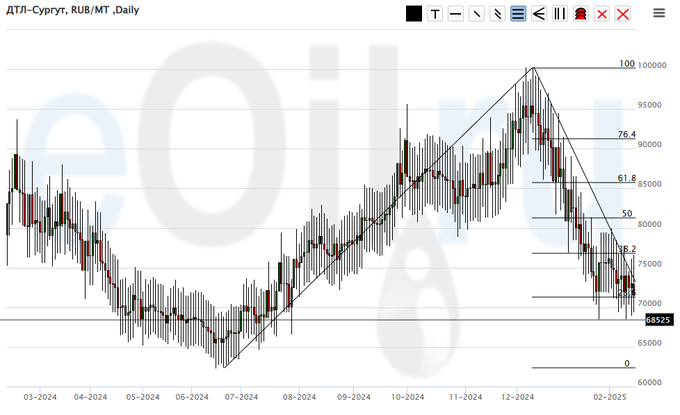
Task: Select the Fibonacci fan tool
Action: click(539, 14)
